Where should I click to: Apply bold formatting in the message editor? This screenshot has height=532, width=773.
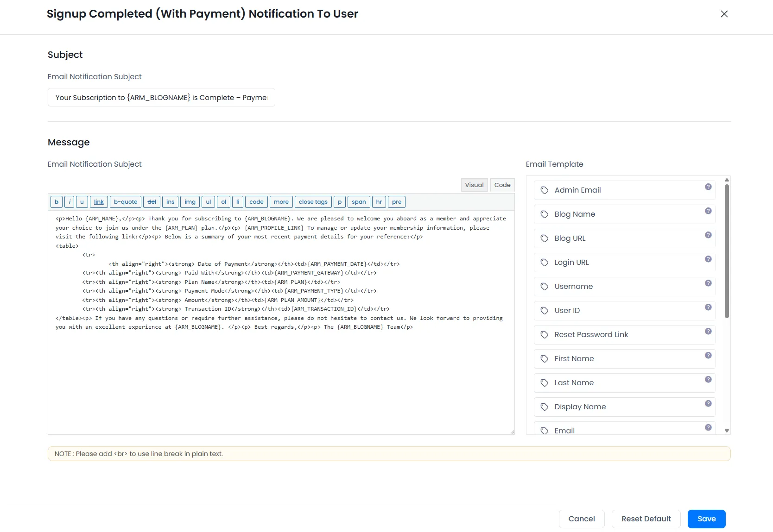click(56, 201)
